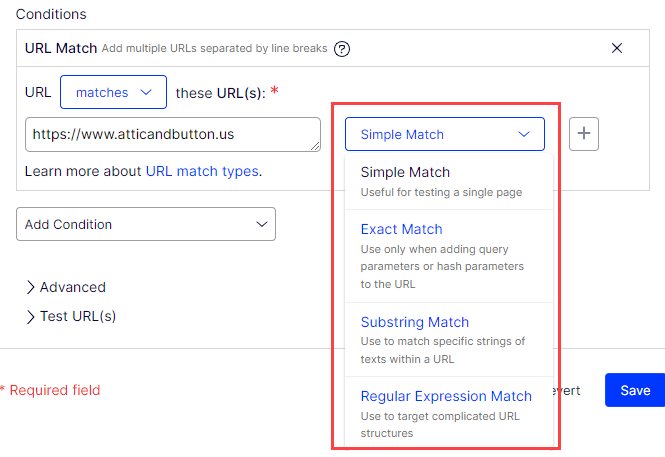Open the Add Condition dropdown
Viewport: 665px width, 457px height.
(146, 224)
